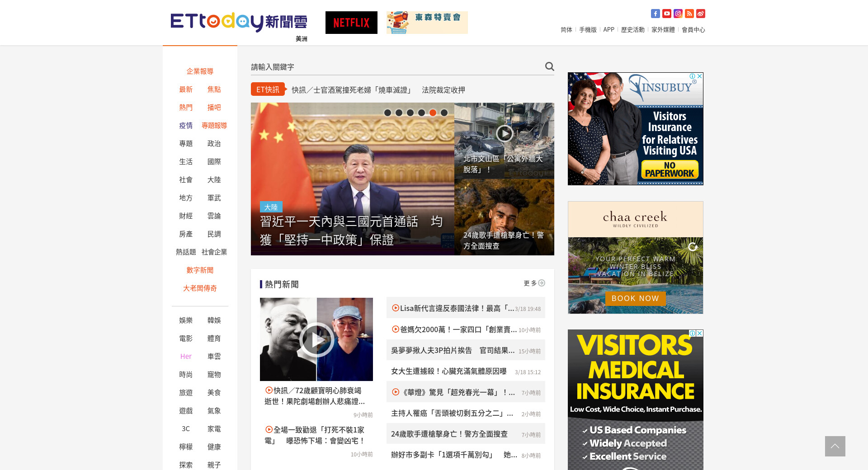Go to 會員中心 member center

[693, 29]
